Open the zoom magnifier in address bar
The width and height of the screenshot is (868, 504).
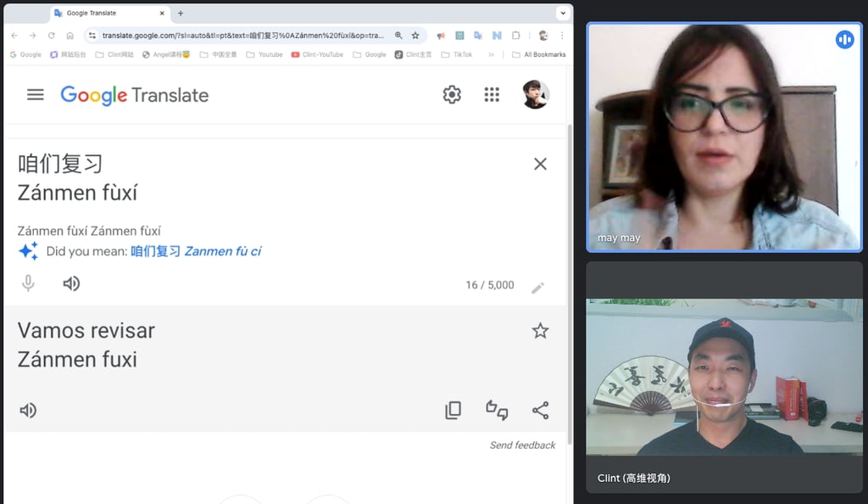coord(398,36)
